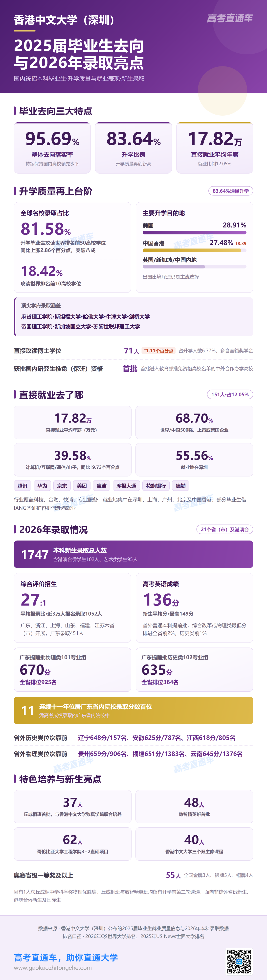
Task: Select the 腾讯 employer tag
Action: [x=22, y=485]
